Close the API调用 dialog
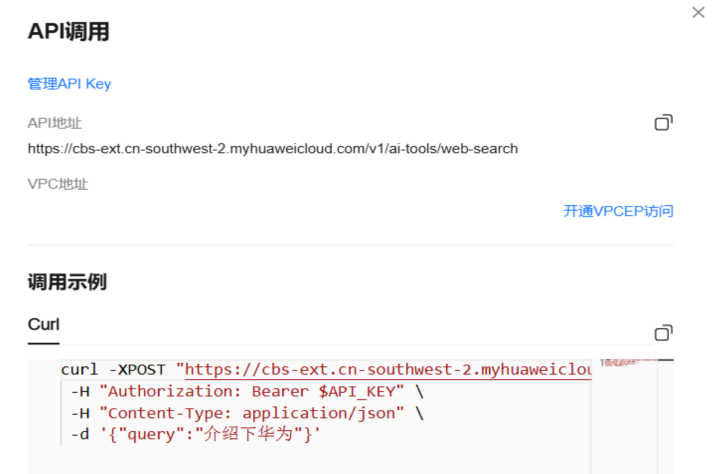Image resolution: width=713 pixels, height=474 pixels. (698, 12)
